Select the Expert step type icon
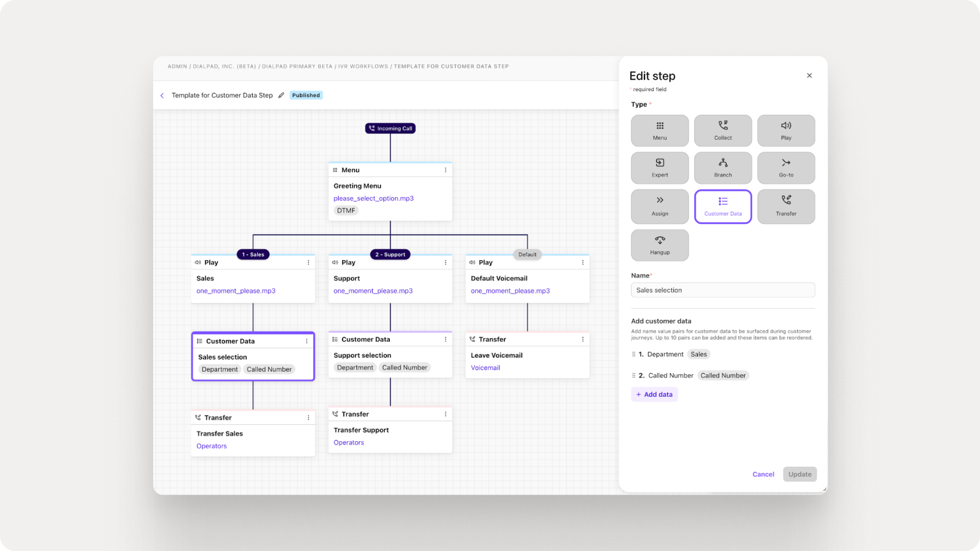The width and height of the screenshot is (980, 551). click(660, 168)
